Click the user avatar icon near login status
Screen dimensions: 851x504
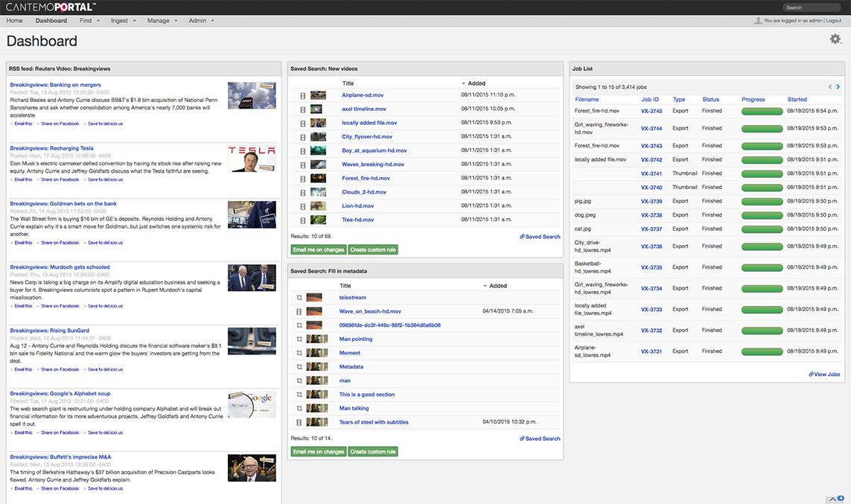(x=758, y=21)
